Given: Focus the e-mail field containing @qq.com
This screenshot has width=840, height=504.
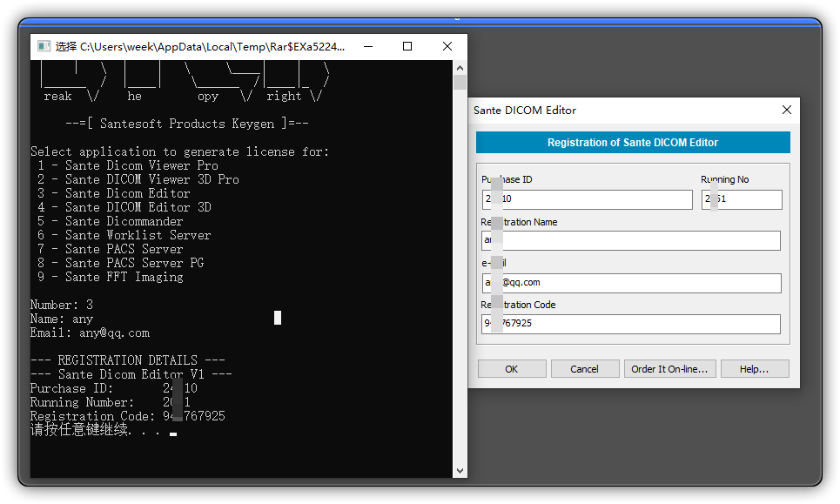Looking at the screenshot, I should click(631, 283).
